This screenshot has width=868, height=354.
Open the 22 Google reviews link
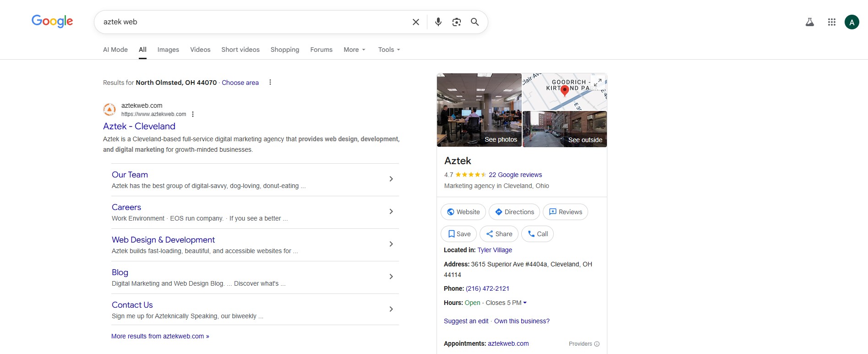pyautogui.click(x=515, y=175)
